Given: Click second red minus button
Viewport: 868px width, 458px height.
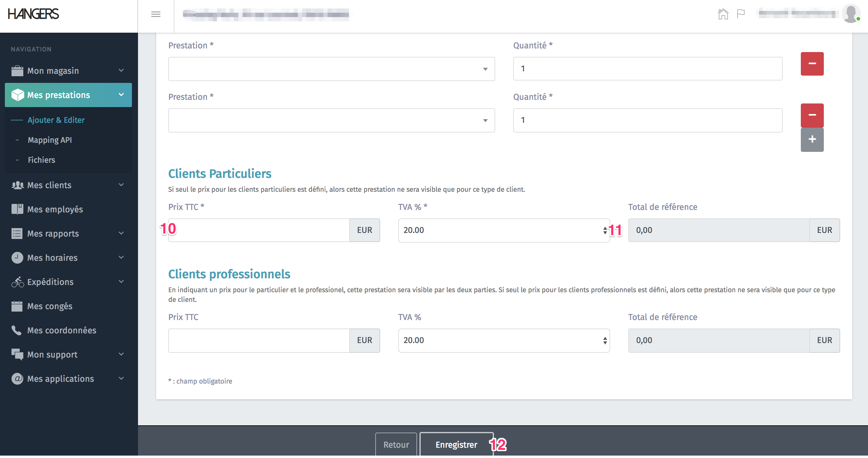Looking at the screenshot, I should [x=812, y=115].
